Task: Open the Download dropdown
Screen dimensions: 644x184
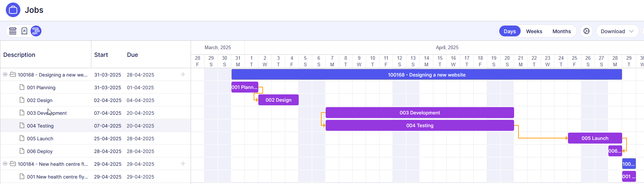Action: pyautogui.click(x=617, y=31)
